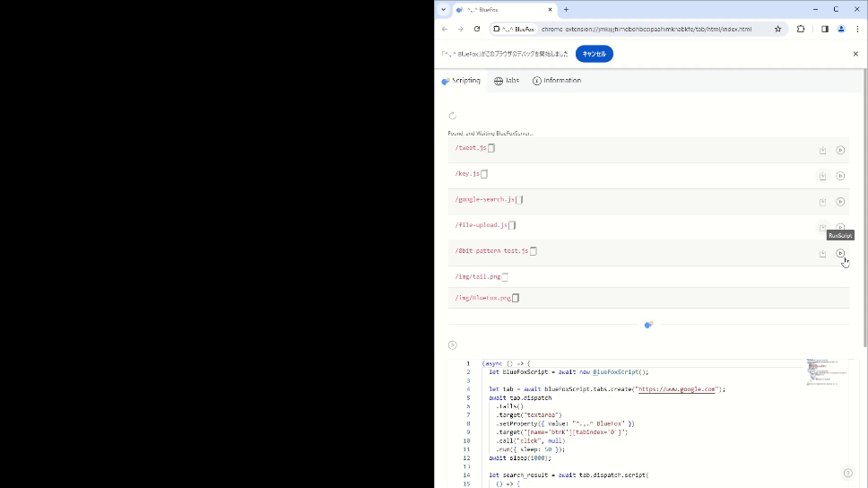
Task: Copy the /key.js file path
Action: tap(484, 174)
